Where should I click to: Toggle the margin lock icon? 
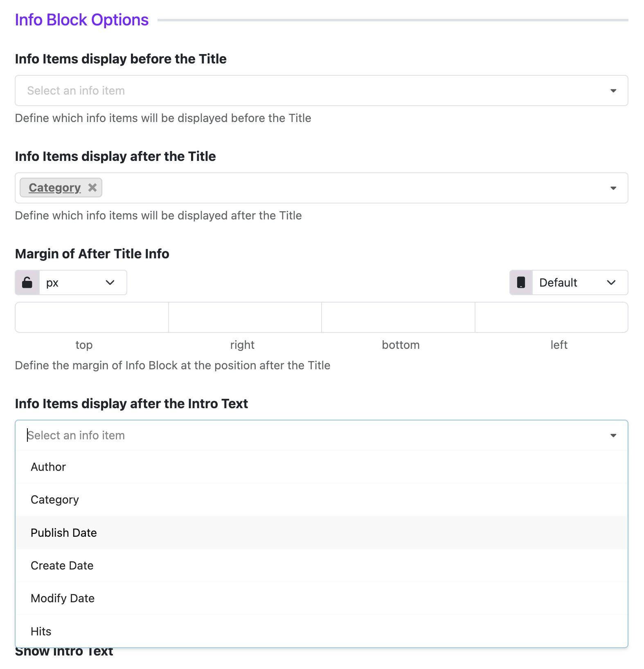(x=27, y=283)
